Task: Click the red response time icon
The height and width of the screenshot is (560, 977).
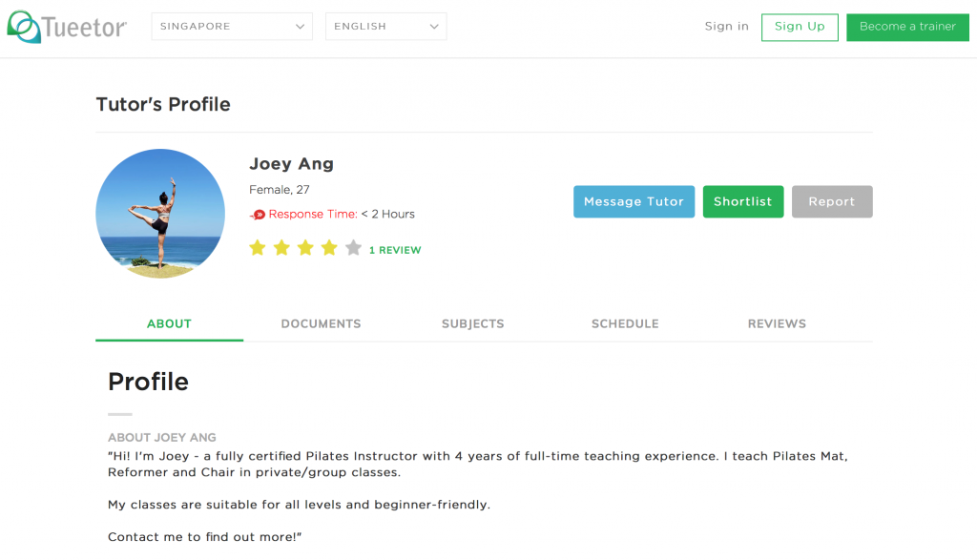Action: pyautogui.click(x=258, y=215)
